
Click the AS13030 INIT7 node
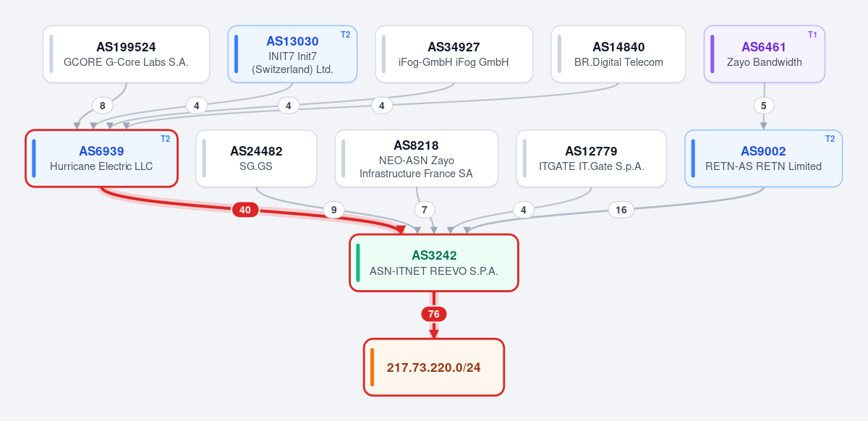[x=292, y=54]
